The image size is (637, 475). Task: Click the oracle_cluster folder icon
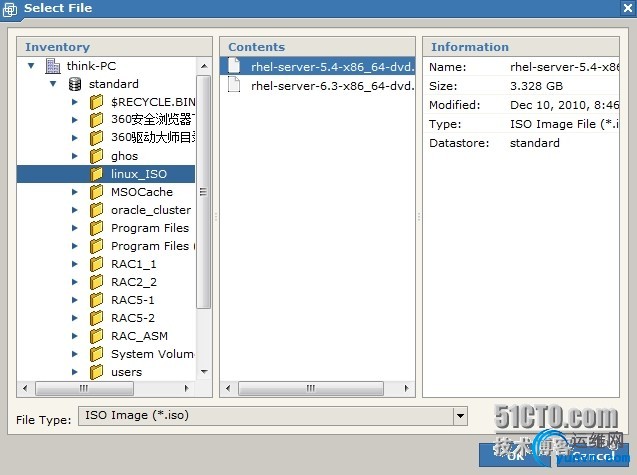coord(96,210)
